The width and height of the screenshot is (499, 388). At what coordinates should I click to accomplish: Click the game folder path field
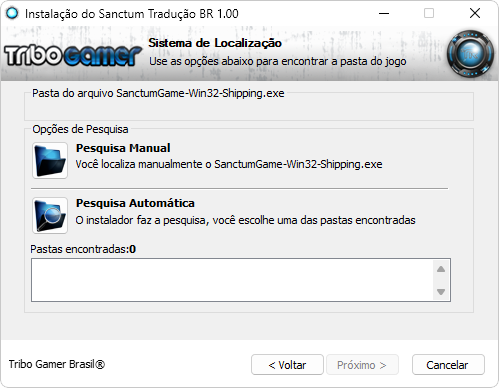coord(249,109)
